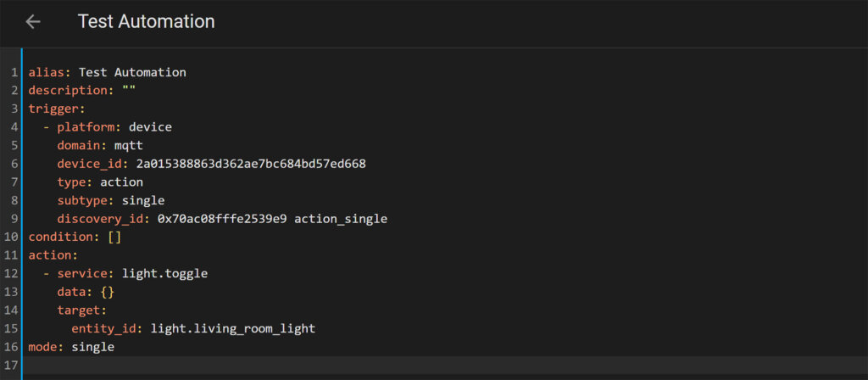
Task: Click the empty description quotes
Action: (x=129, y=90)
